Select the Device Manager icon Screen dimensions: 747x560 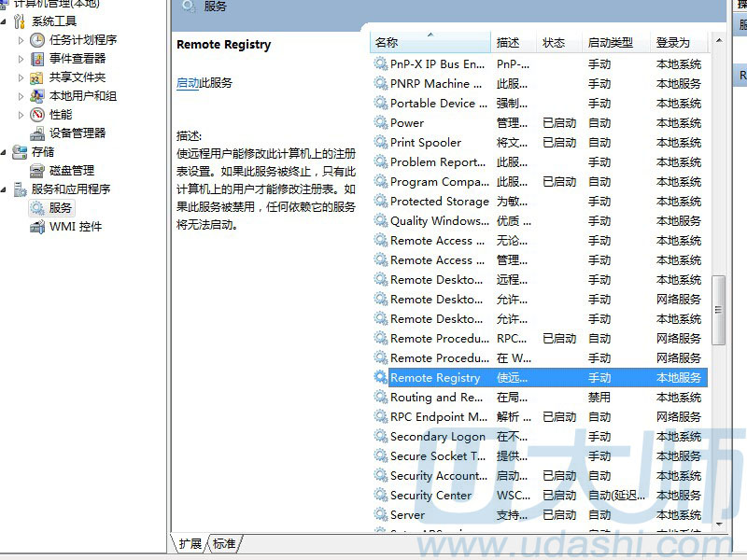[x=37, y=133]
